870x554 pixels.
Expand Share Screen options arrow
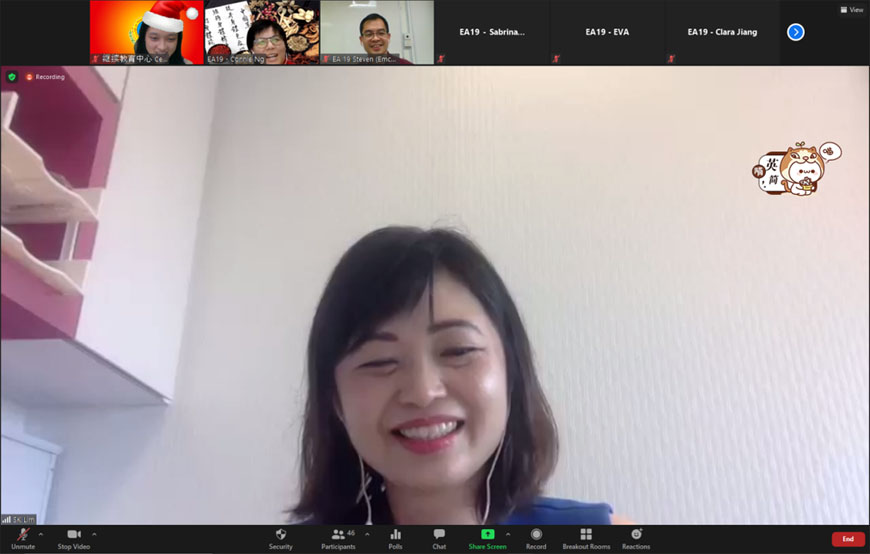pyautogui.click(x=508, y=534)
